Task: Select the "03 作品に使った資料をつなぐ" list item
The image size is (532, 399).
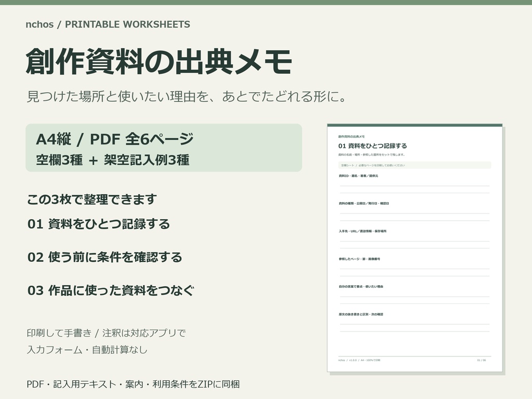Action: 111,290
